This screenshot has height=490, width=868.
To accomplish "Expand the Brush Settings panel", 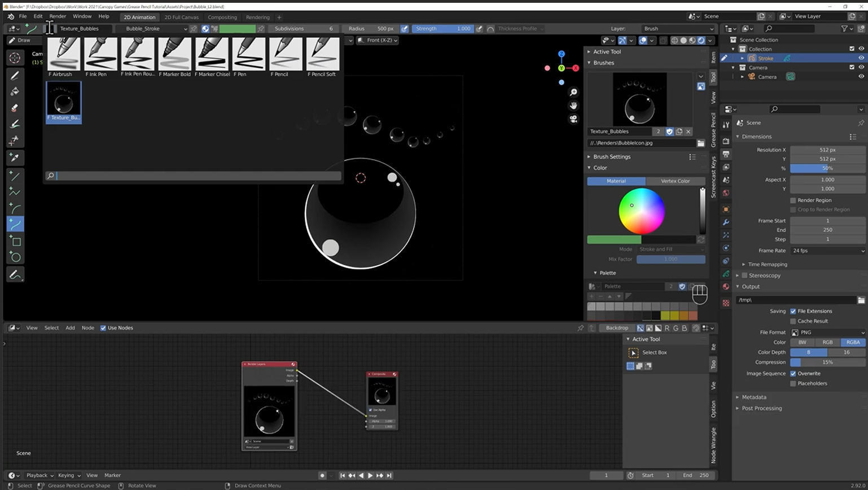I will coord(612,157).
